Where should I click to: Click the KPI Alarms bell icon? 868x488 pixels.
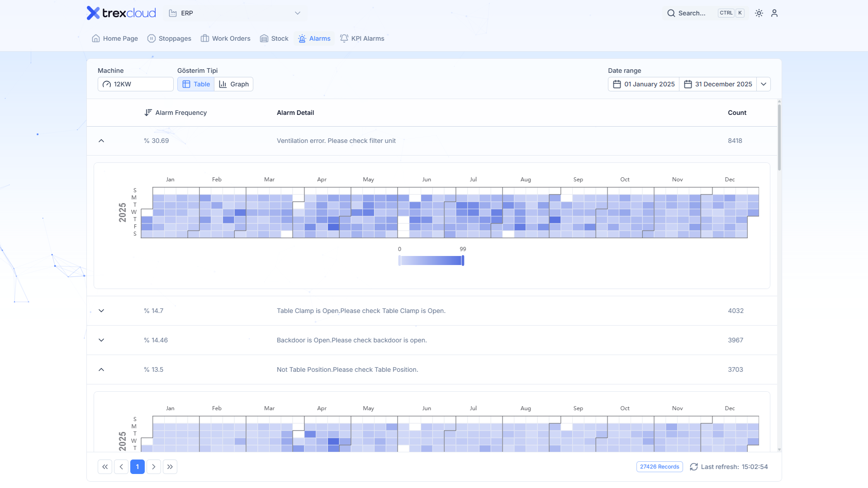pos(344,38)
